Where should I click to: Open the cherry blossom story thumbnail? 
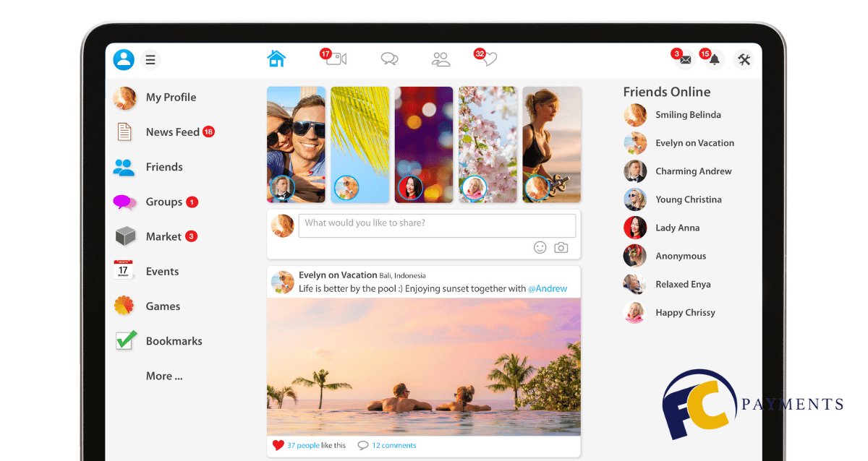click(488, 145)
